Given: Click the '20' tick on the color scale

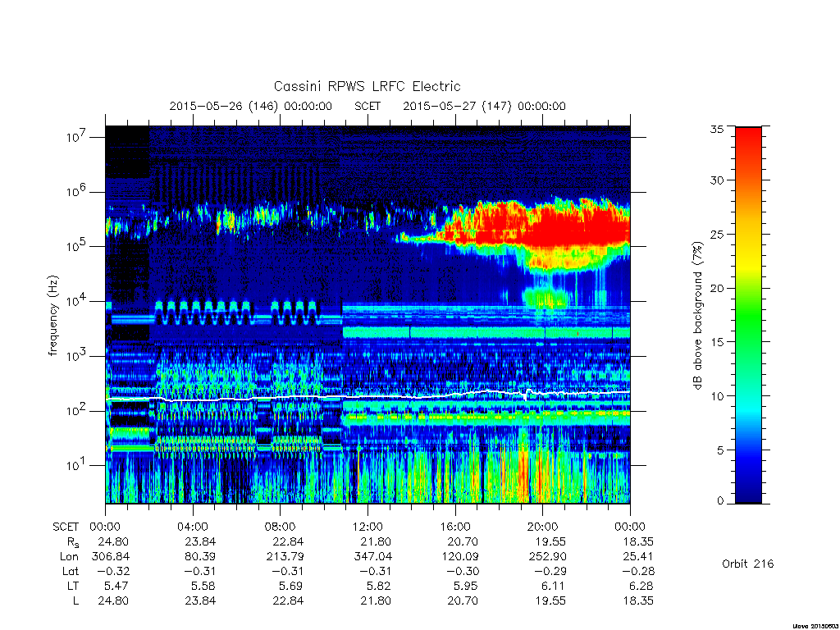Looking at the screenshot, I should 716,288.
